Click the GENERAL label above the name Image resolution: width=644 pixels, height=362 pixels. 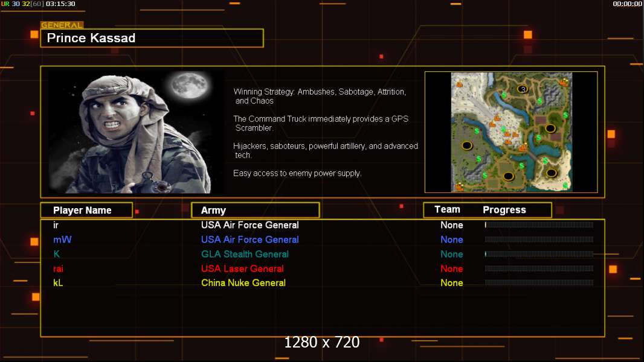pos(62,25)
